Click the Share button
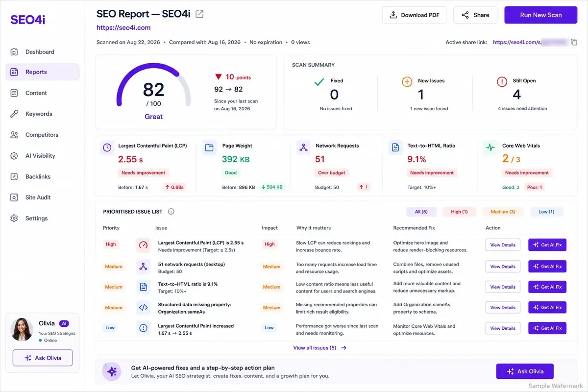Image resolution: width=588 pixels, height=392 pixels. point(475,15)
